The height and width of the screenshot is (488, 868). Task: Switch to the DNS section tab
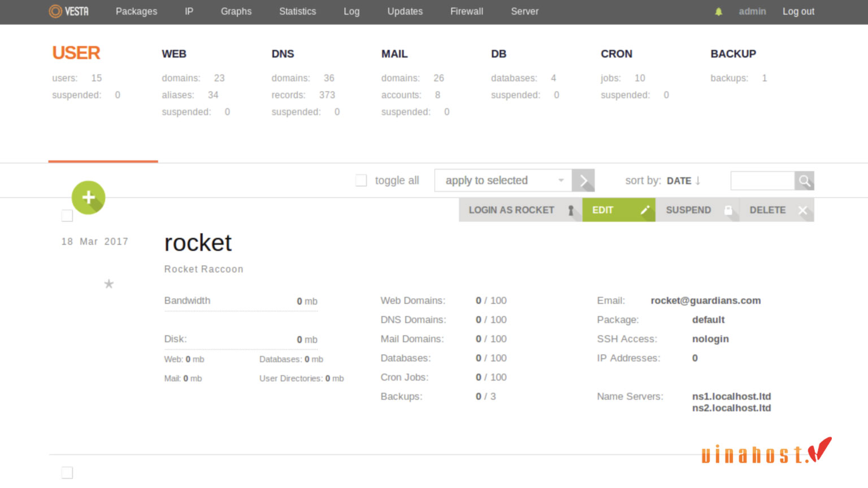coord(283,54)
